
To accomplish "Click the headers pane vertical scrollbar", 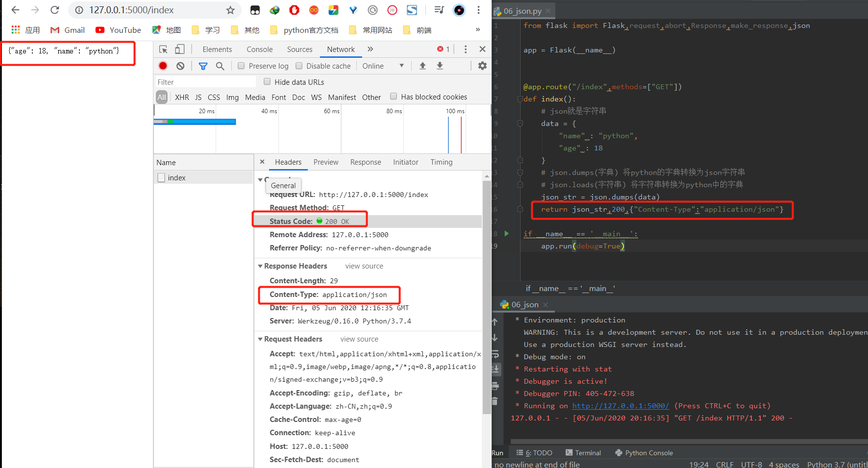I will tap(487, 296).
